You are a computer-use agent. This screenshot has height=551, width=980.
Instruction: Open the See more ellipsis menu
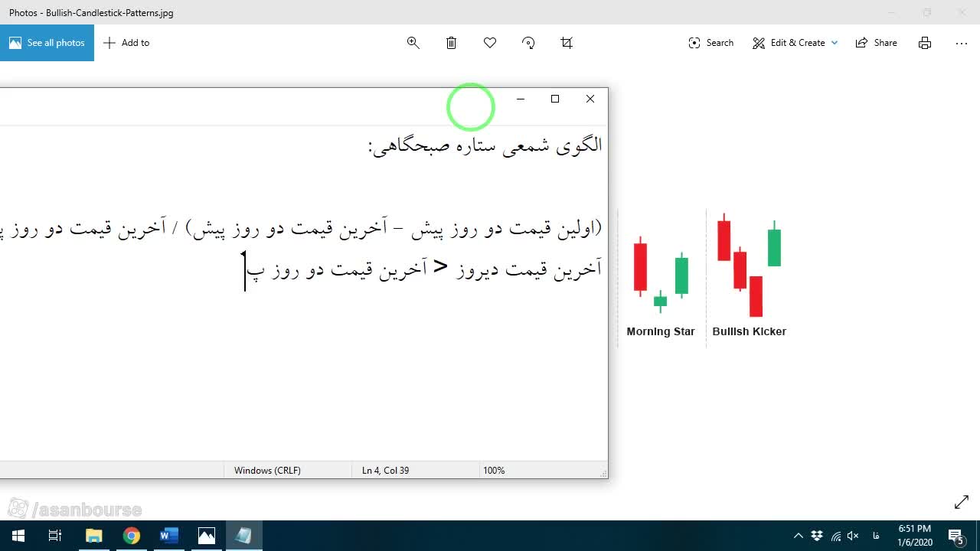pos(962,43)
